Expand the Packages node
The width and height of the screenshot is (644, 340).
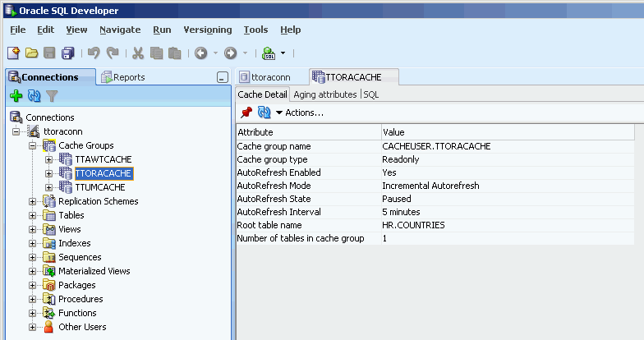[x=33, y=286]
